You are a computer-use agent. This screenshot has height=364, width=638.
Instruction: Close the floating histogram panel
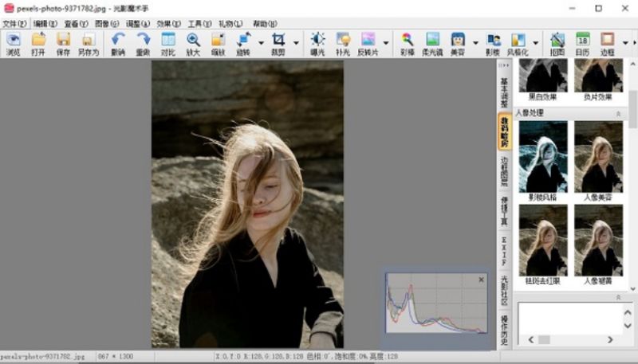point(481,280)
